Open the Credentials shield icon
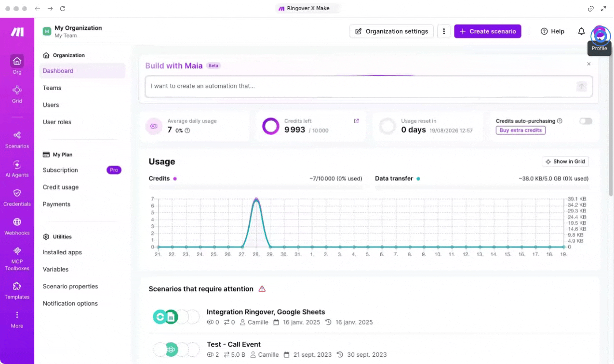614x364 pixels. (17, 193)
